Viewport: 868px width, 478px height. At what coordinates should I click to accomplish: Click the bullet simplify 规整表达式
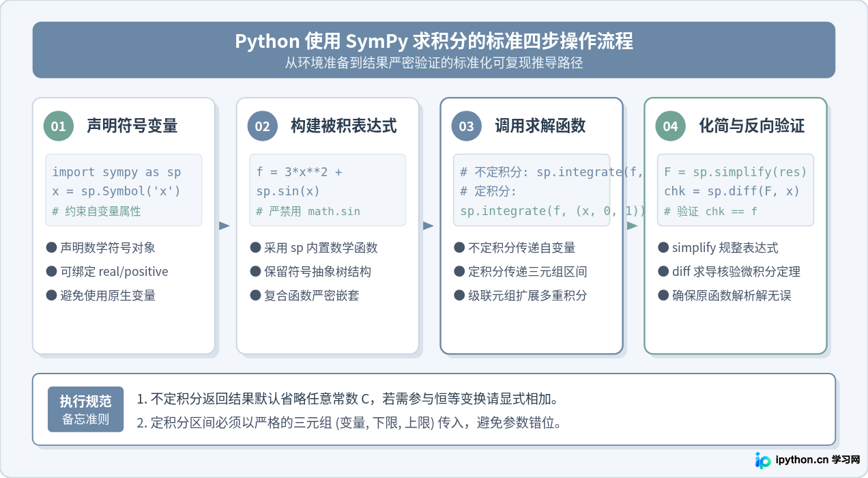click(718, 248)
